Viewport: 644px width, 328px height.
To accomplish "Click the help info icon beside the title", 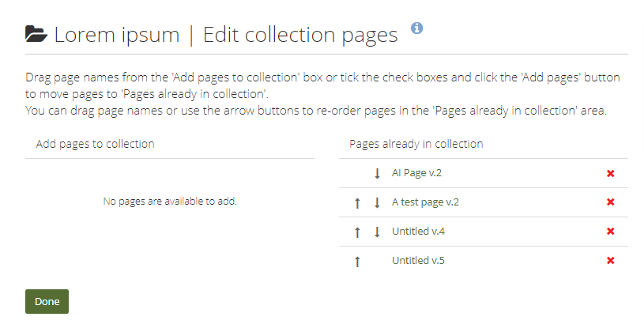I will [x=417, y=28].
